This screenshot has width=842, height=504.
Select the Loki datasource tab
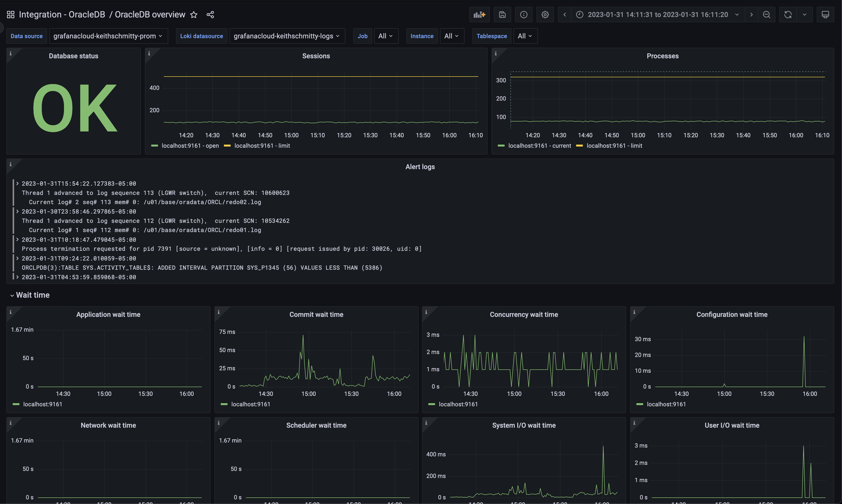[201, 36]
